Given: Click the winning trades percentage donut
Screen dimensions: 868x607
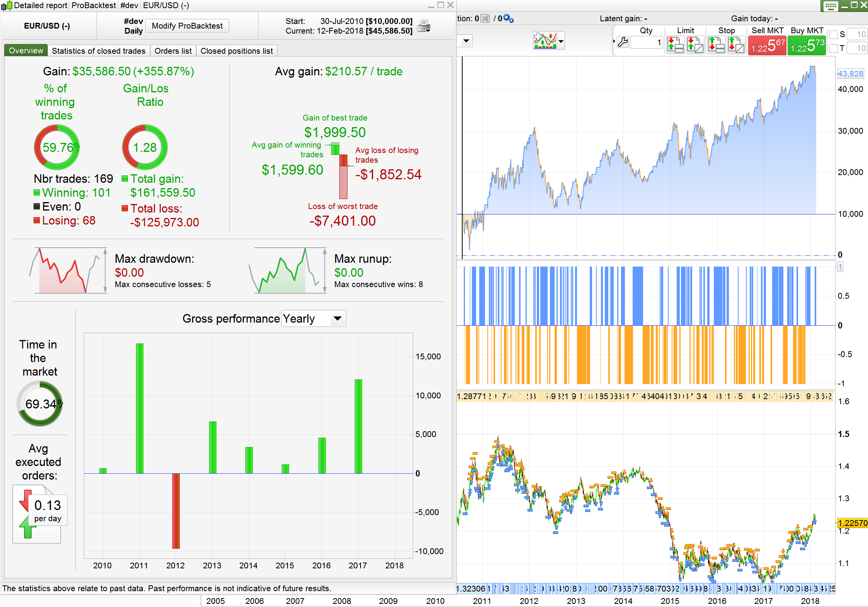Looking at the screenshot, I should [x=57, y=147].
